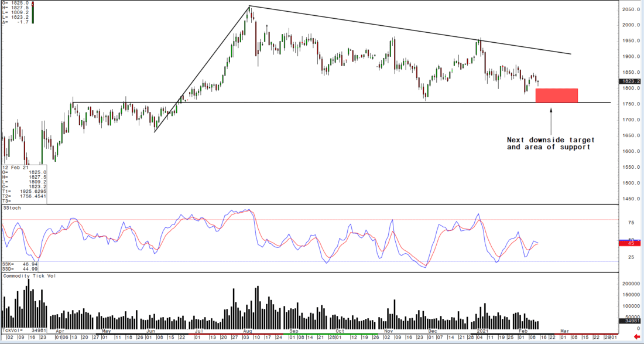Select the Commodity Tick Vol label
Screen dimensions: 644x344
(30, 276)
